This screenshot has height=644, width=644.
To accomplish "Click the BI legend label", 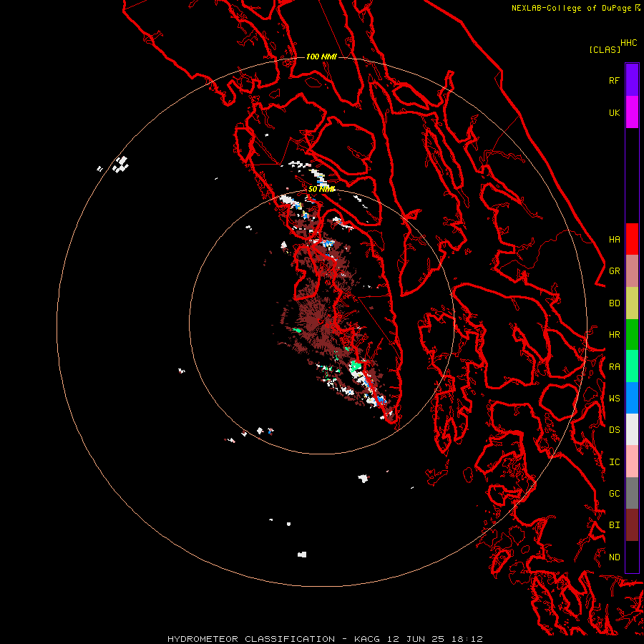I will tap(614, 525).
